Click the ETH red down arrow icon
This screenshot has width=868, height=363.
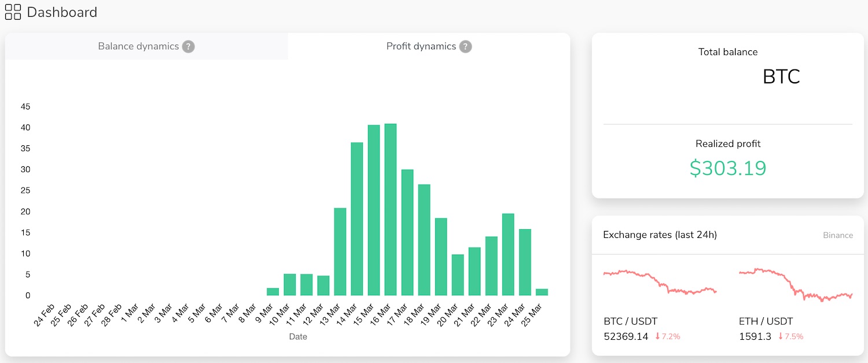(x=781, y=336)
